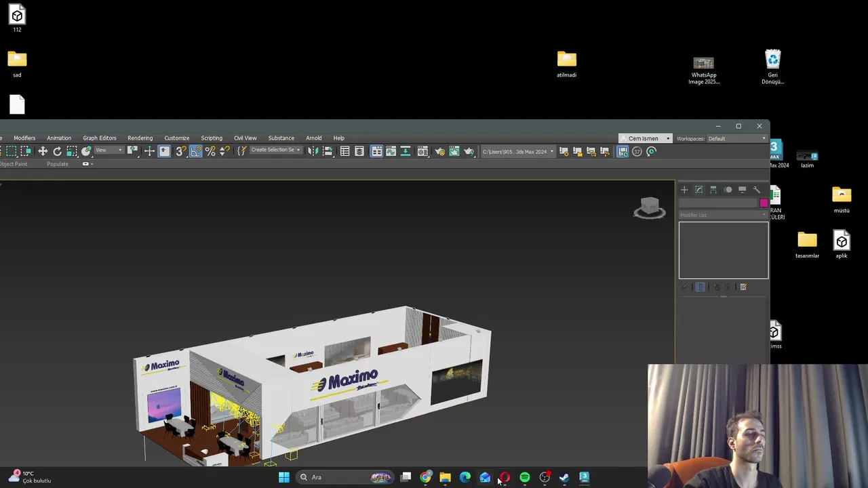Activate the Select and Move tool
The width and height of the screenshot is (868, 488).
(x=43, y=151)
